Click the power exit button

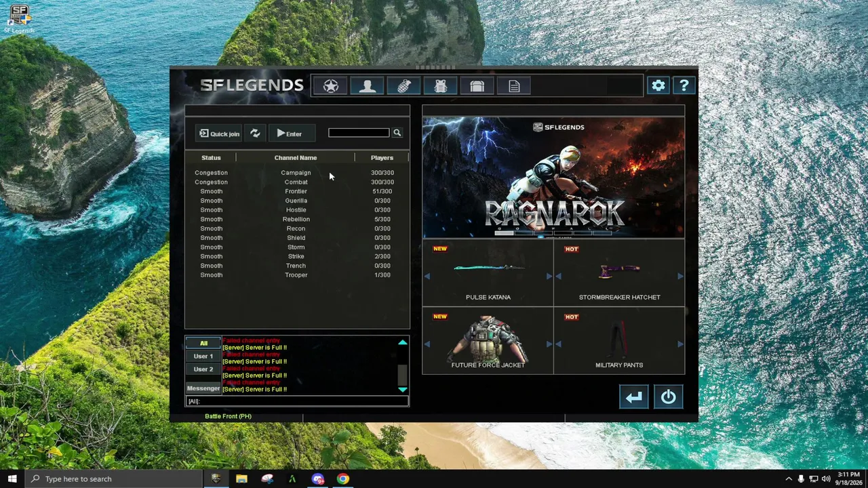(x=668, y=397)
